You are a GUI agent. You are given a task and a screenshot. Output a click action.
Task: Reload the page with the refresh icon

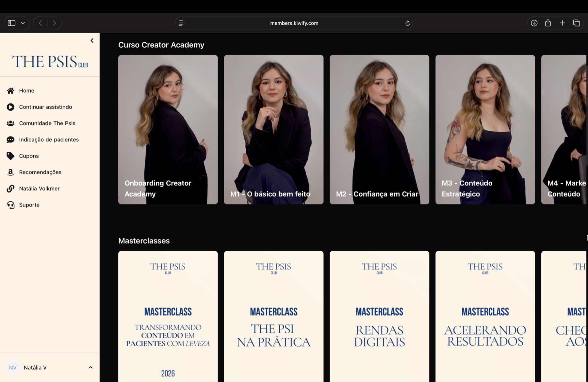point(407,23)
